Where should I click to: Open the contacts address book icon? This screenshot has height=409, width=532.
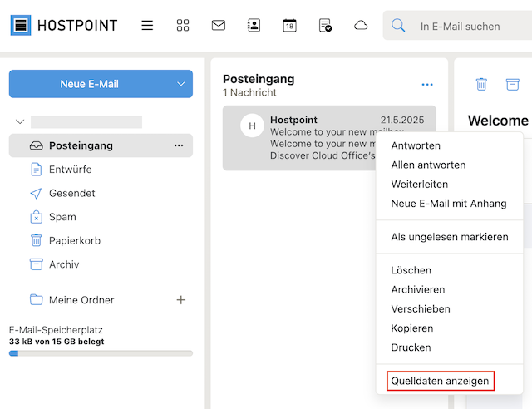pos(254,26)
